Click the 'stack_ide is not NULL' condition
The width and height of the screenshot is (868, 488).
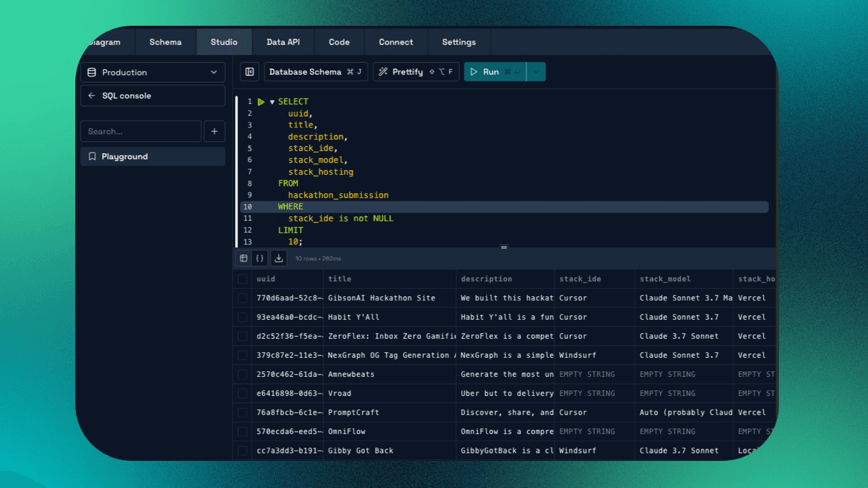(x=340, y=218)
